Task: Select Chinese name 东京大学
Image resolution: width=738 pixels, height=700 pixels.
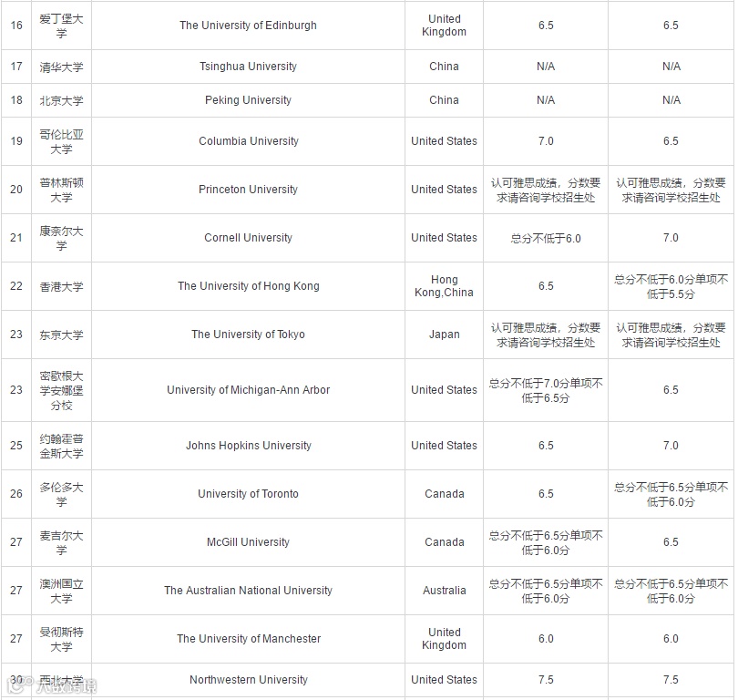Action: [x=61, y=335]
